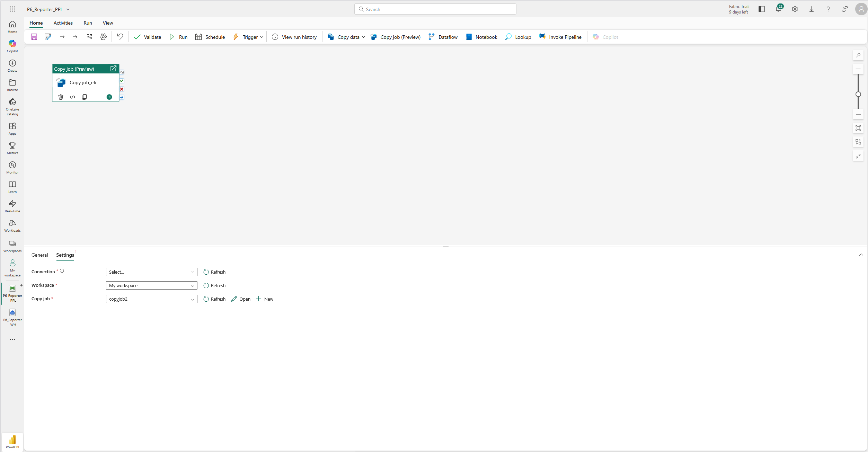View code for the Copy job_efc activity

tap(73, 97)
